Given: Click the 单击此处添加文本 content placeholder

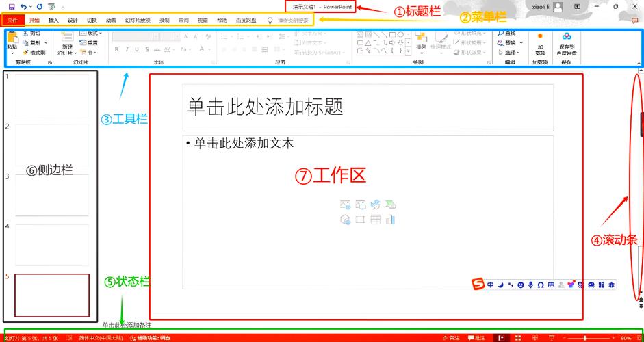Looking at the screenshot, I should coord(368,212).
